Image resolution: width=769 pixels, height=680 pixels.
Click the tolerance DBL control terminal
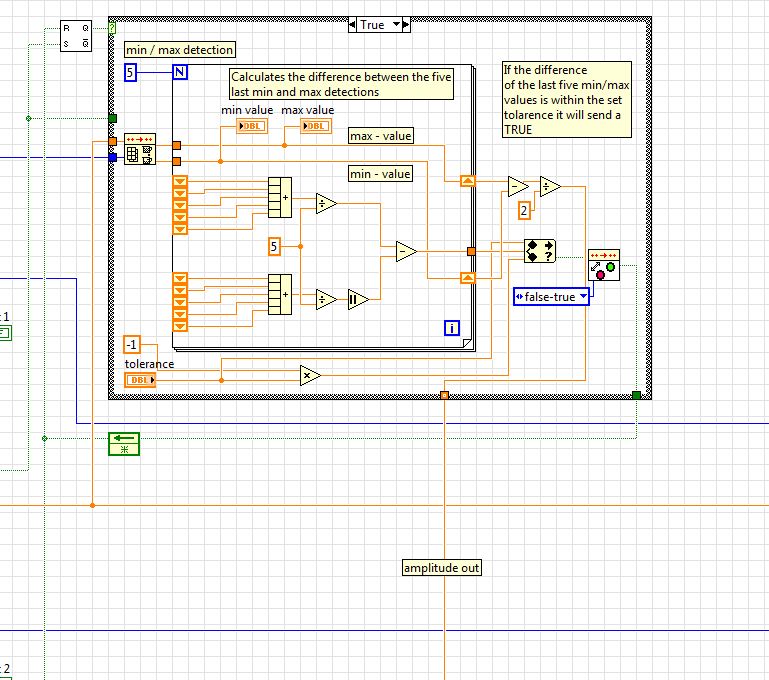click(140, 380)
